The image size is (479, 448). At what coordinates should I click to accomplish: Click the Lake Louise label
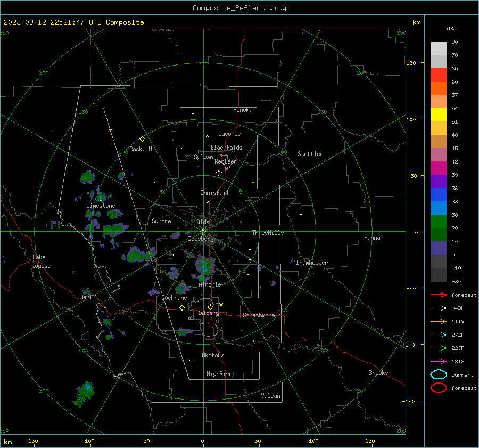point(41,262)
